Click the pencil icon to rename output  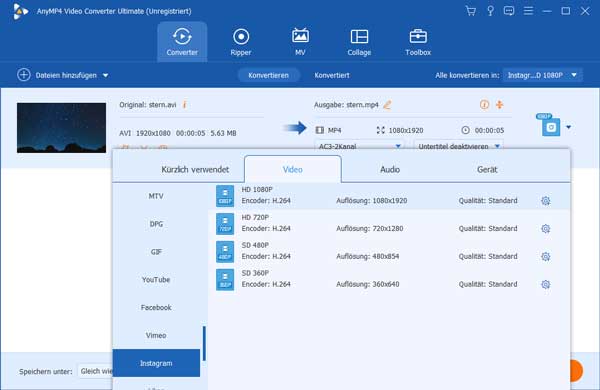387,104
